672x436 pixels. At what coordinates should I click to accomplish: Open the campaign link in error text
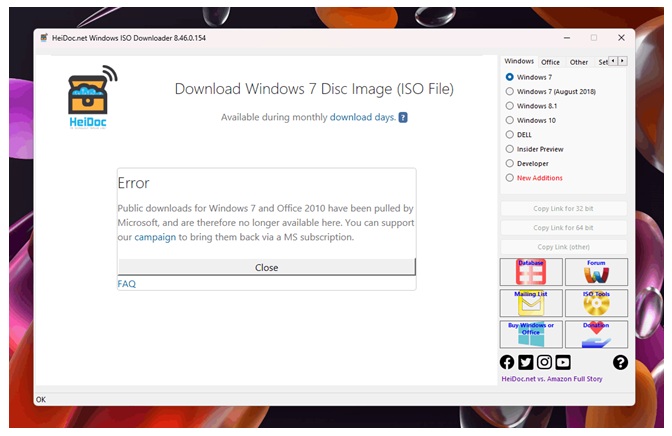pyautogui.click(x=155, y=237)
